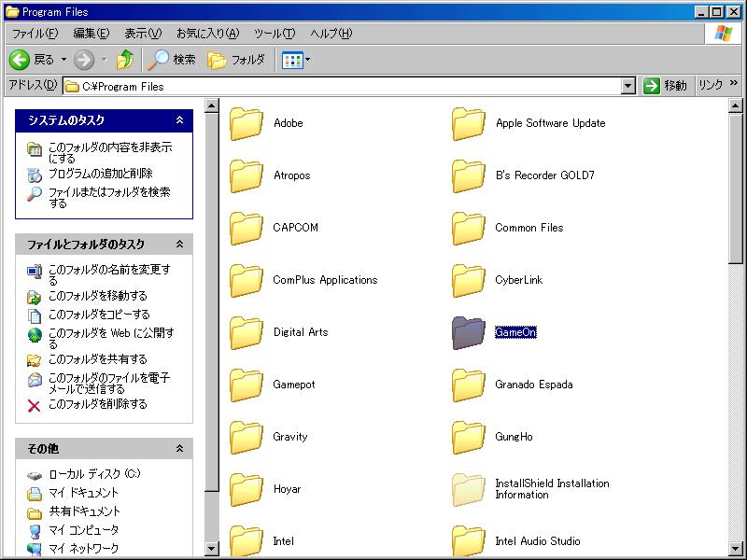
Task: Click the 移動 (Go) button
Action: (665, 86)
